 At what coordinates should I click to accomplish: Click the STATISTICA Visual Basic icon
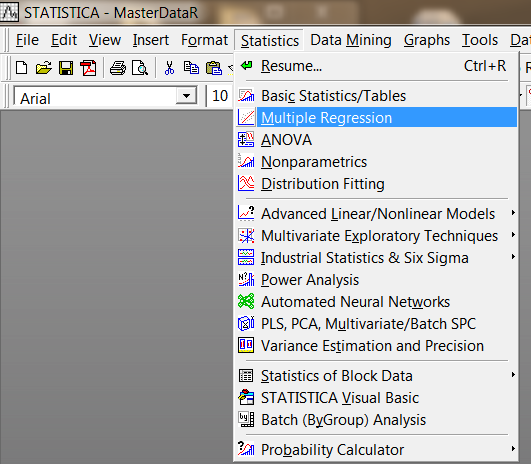pyautogui.click(x=246, y=397)
